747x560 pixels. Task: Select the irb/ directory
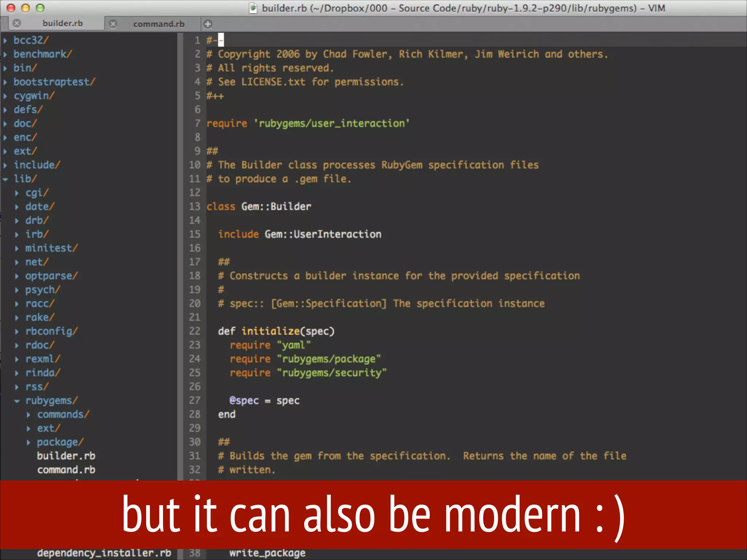point(37,234)
